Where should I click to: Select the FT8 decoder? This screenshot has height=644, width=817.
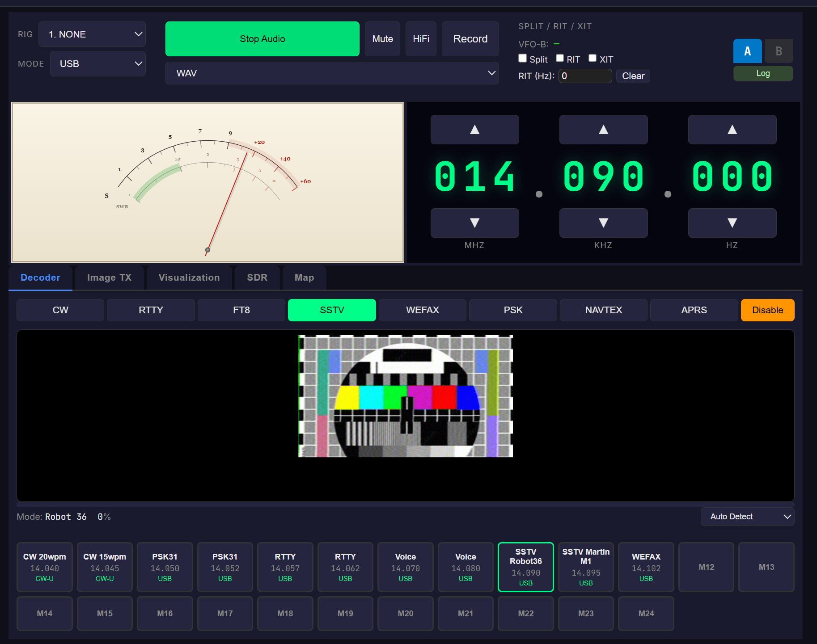[x=241, y=310]
